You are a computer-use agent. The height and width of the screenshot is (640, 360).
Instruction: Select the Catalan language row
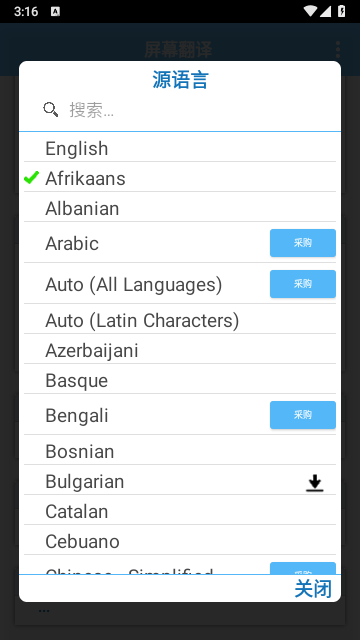(x=180, y=511)
